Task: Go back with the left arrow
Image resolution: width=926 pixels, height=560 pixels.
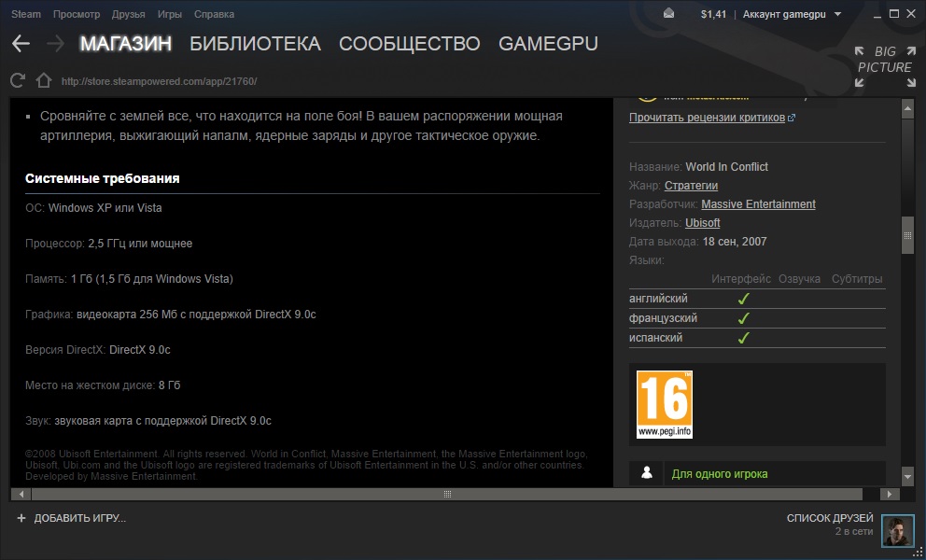Action: 21,43
